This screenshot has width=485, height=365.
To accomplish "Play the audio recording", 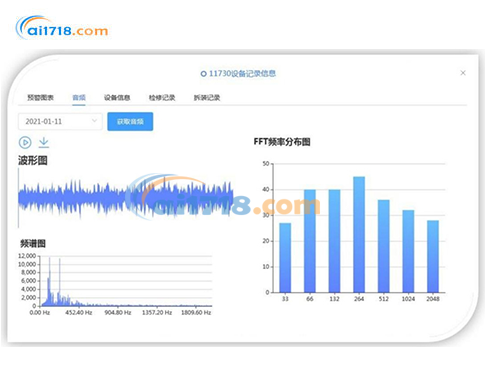I will [25, 142].
